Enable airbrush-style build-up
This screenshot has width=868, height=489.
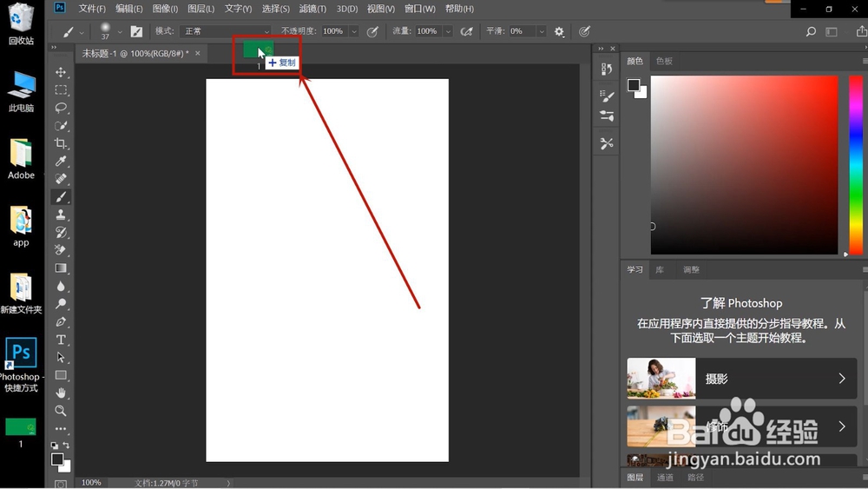point(467,31)
